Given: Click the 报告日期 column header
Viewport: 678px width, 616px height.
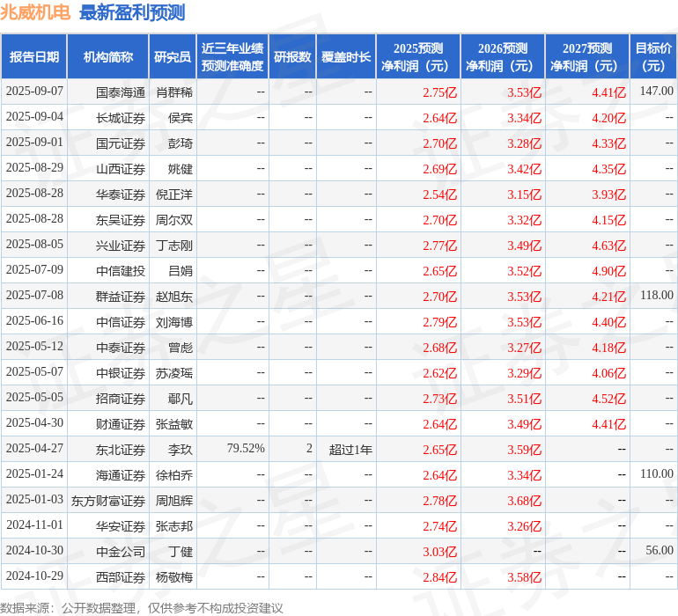Looking at the screenshot, I should (x=34, y=57).
